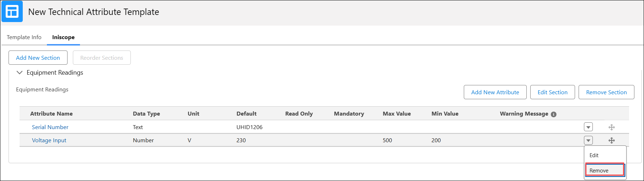The image size is (644, 181).
Task: Click the Data Type column header
Action: (x=146, y=114)
